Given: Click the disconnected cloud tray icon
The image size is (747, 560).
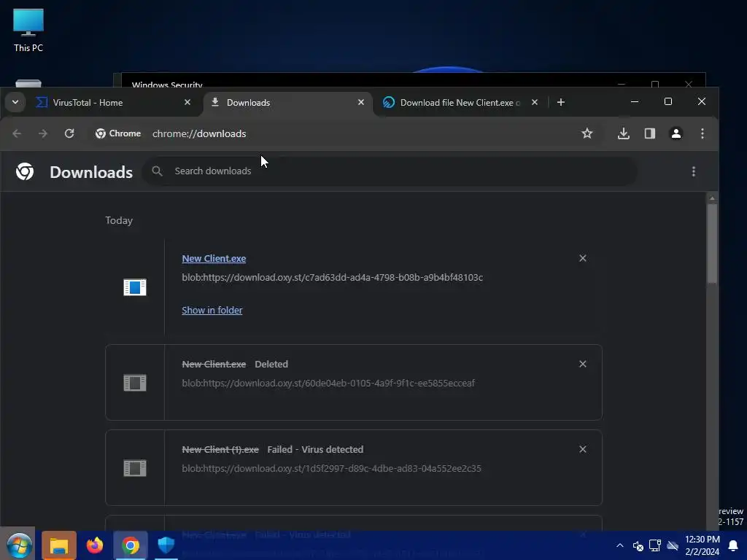Looking at the screenshot, I should pos(673,545).
